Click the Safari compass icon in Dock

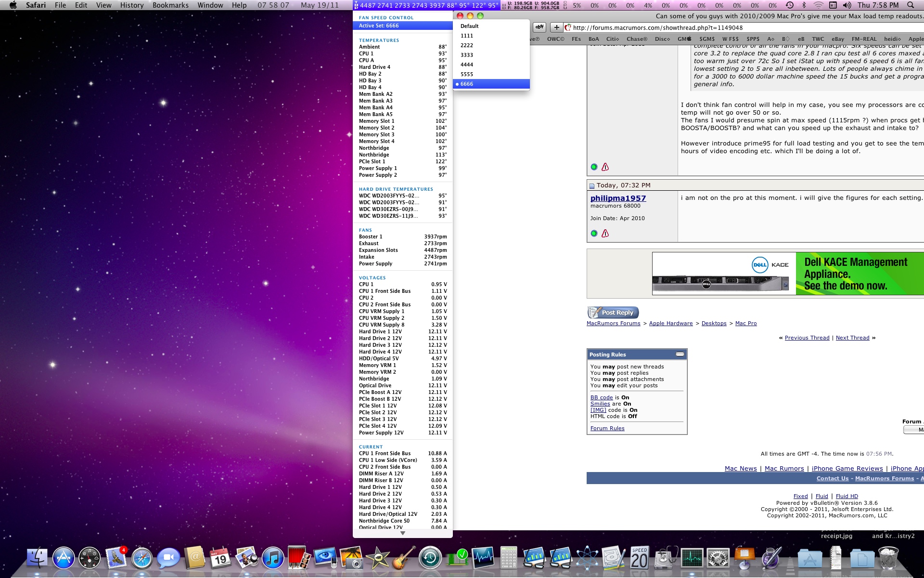[x=142, y=558]
